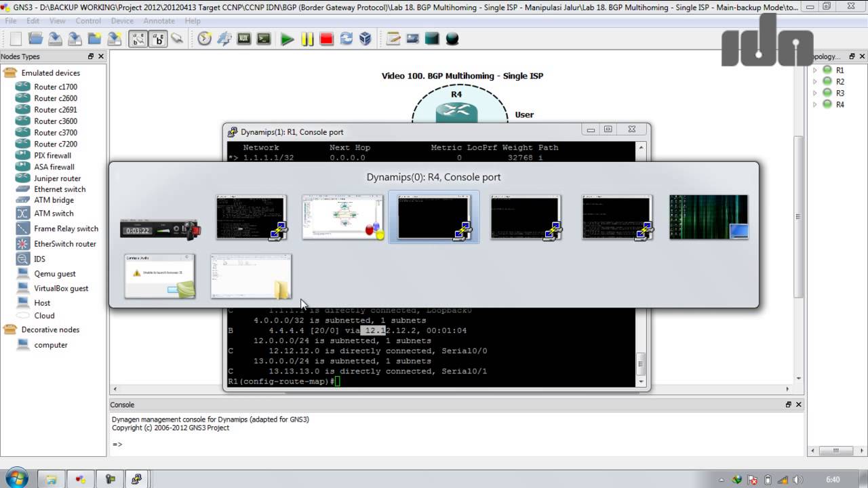Toggle Show interface labels button

coord(138,39)
